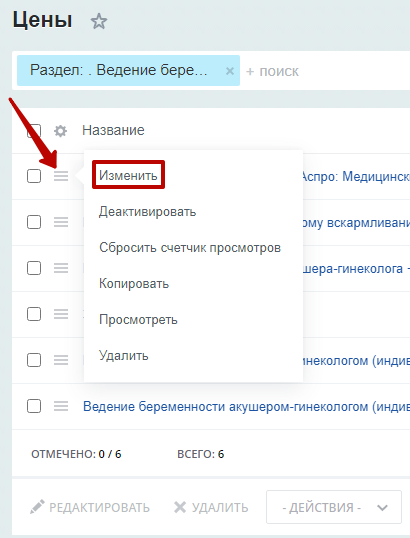Open hamburger menu of second row
Screen dimensions: 410x538
pos(61,222)
